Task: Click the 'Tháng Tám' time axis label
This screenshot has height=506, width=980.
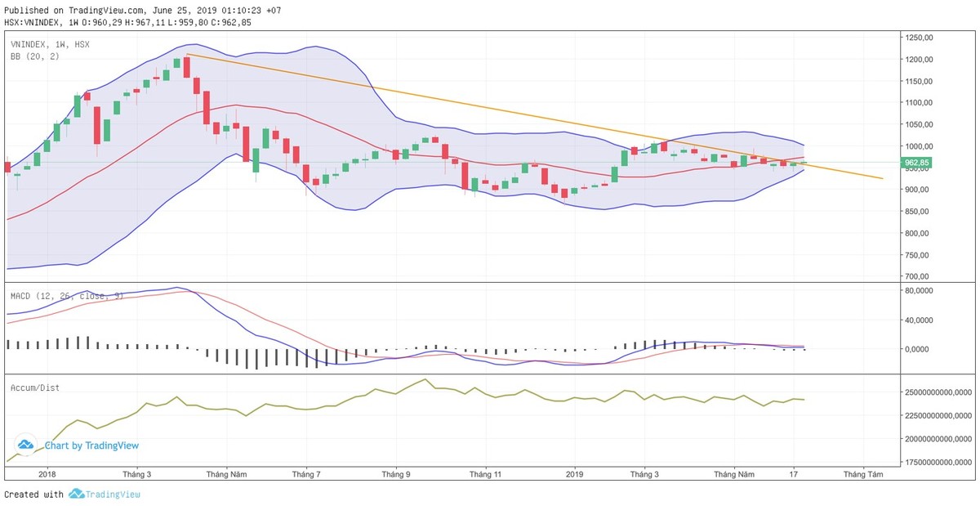Action: [862, 473]
